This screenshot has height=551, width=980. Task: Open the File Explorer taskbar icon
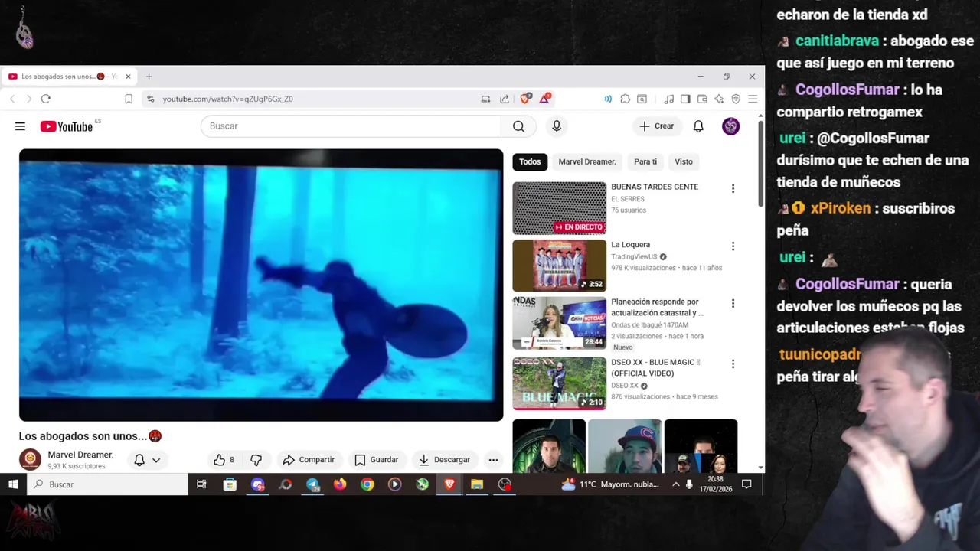point(477,484)
